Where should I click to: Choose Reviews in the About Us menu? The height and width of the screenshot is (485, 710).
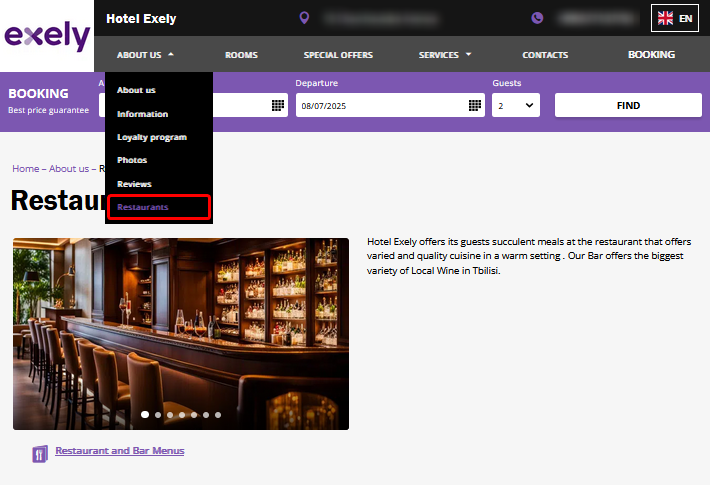pyautogui.click(x=134, y=184)
